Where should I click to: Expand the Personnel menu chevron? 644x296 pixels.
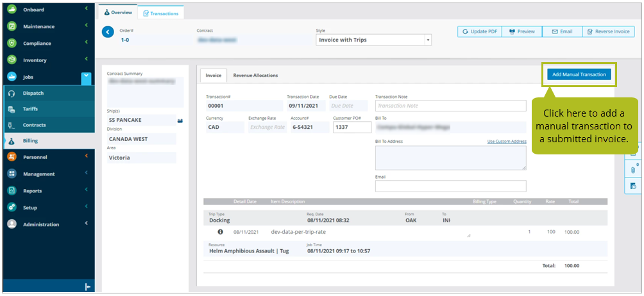click(87, 156)
